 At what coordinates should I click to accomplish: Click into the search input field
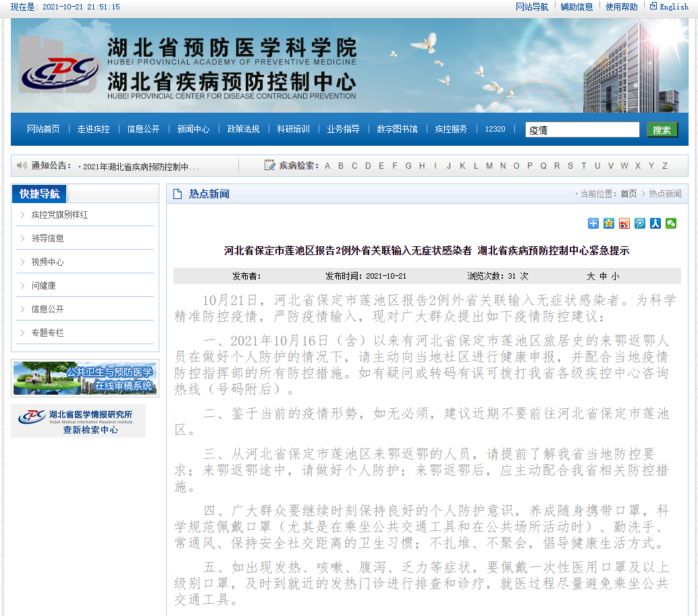coord(582,130)
